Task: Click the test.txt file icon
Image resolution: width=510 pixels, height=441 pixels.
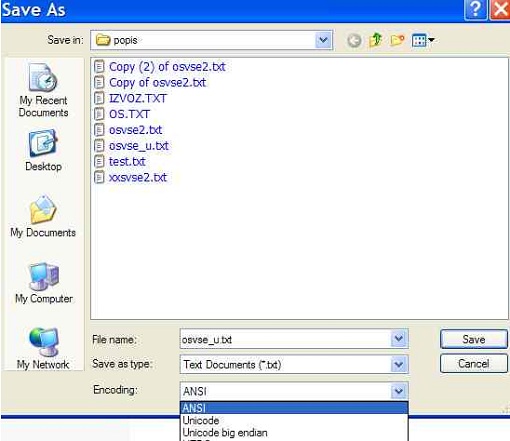Action: pyautogui.click(x=99, y=162)
